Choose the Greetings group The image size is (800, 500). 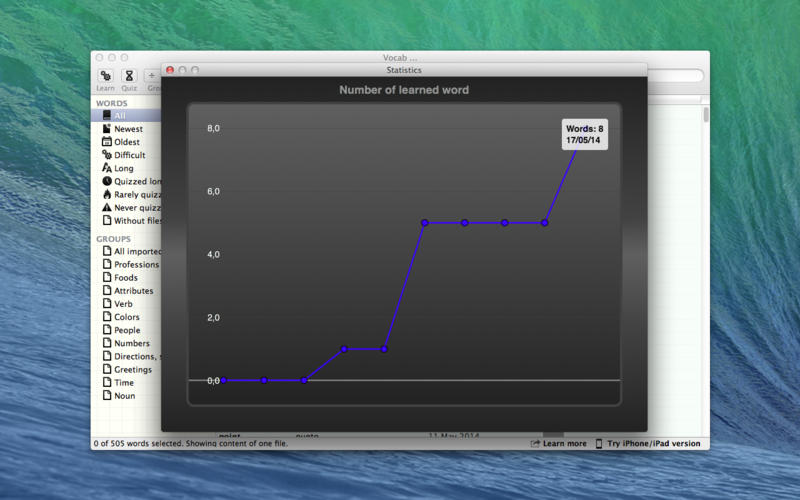[132, 370]
